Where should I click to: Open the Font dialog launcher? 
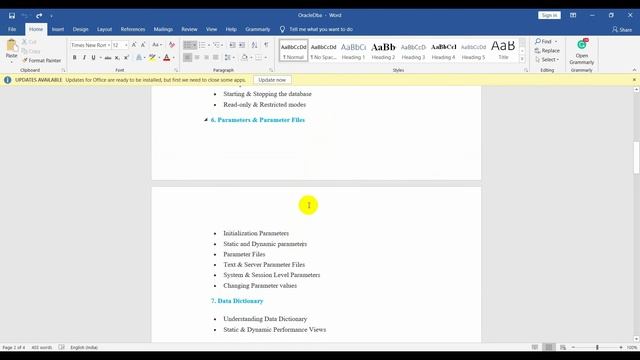(x=176, y=70)
